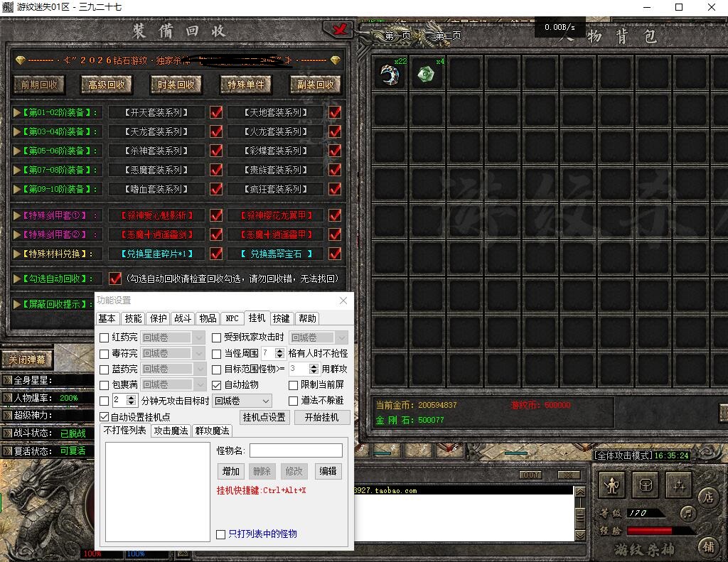Open the character status icon button

(611, 486)
